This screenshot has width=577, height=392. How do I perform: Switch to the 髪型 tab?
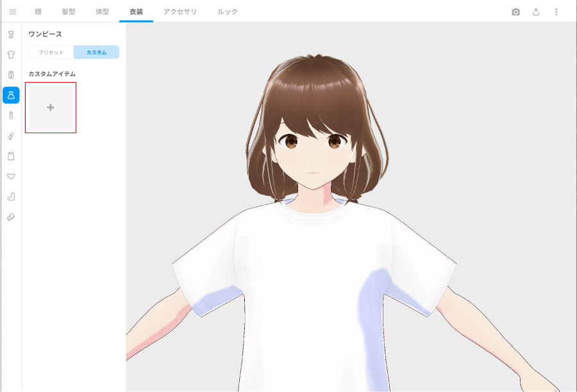tap(69, 12)
